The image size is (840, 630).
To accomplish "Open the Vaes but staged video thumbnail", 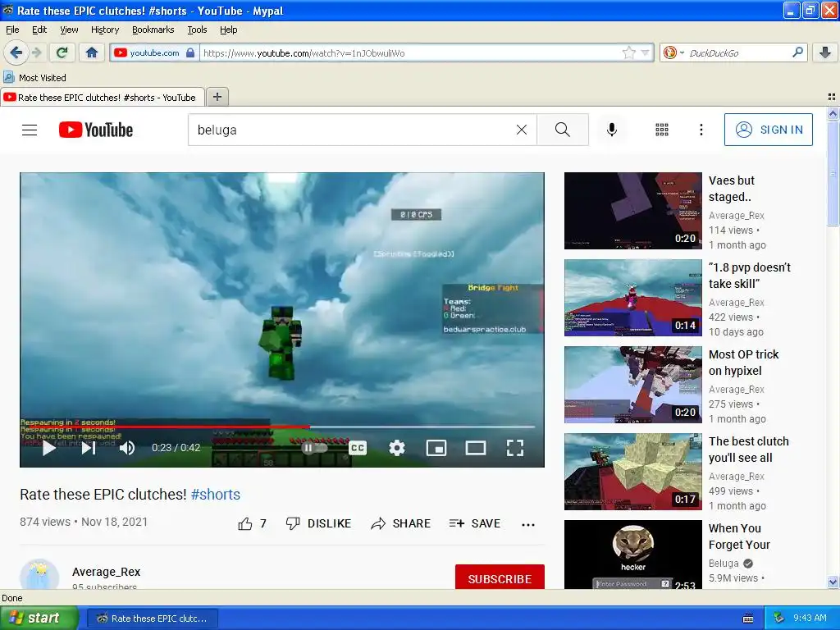I will (x=632, y=211).
